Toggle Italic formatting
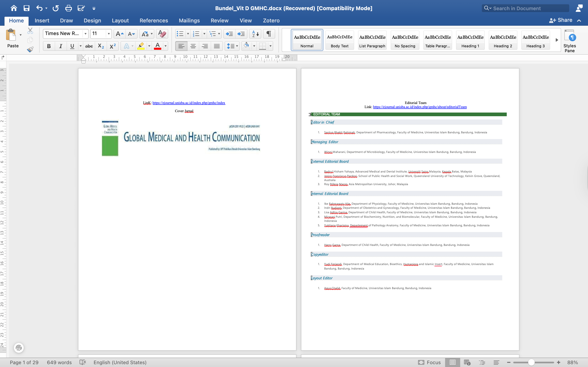The image size is (588, 367). [61, 46]
